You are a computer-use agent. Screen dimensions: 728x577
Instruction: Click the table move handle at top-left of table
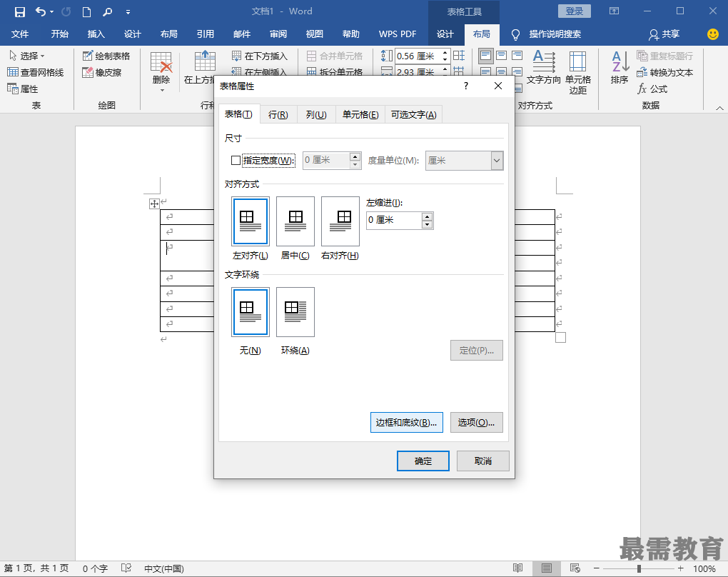154,204
